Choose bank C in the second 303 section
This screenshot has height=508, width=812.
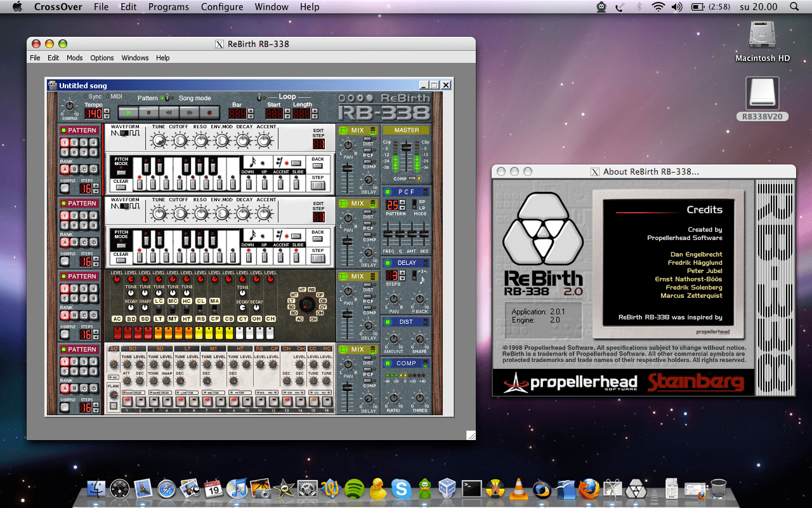pos(83,242)
